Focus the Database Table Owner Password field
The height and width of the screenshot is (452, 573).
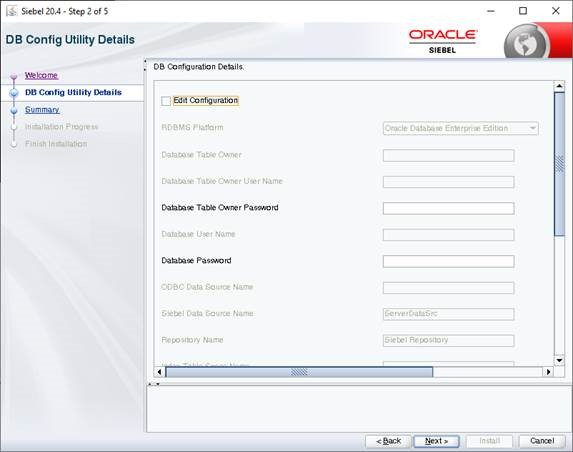[448, 208]
